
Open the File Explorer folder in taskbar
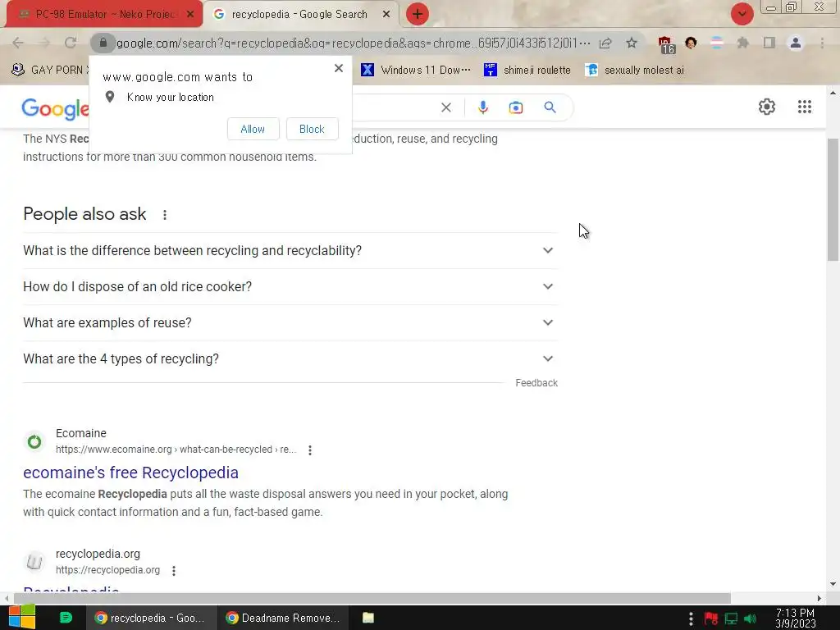(x=368, y=618)
